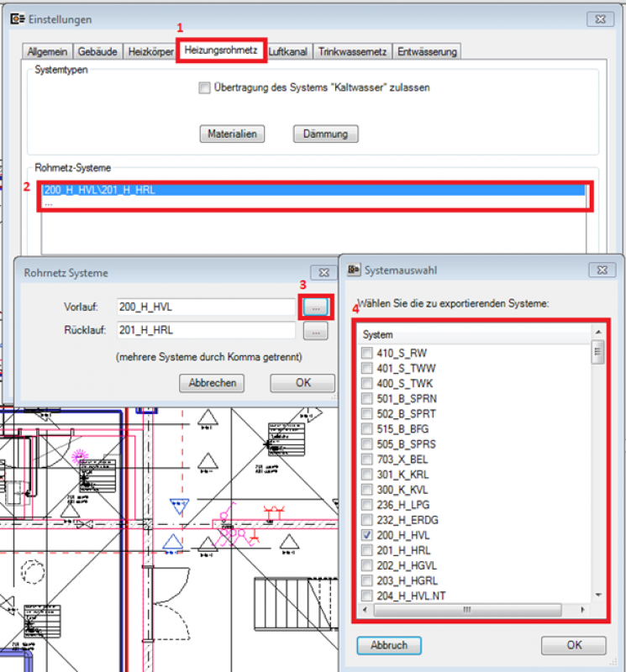Viewport: 626px width, 672px height.
Task: Confirm Systemauswahl with the OK button
Action: [573, 645]
